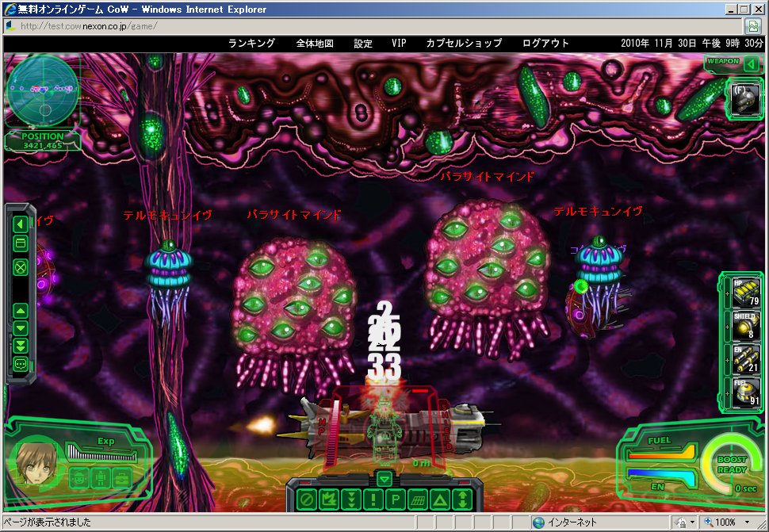Click the up-down arrows icon in bottom toolbar
This screenshot has height=532, width=769.
point(462,499)
